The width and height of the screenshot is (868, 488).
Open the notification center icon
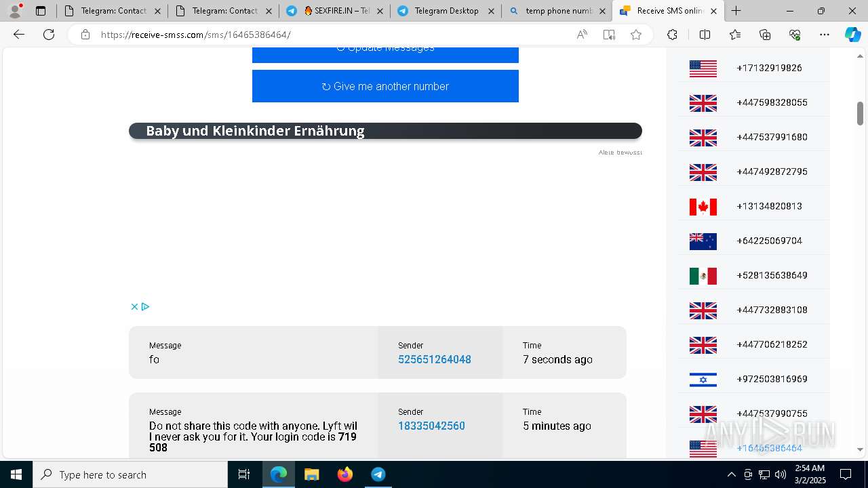[846, 474]
